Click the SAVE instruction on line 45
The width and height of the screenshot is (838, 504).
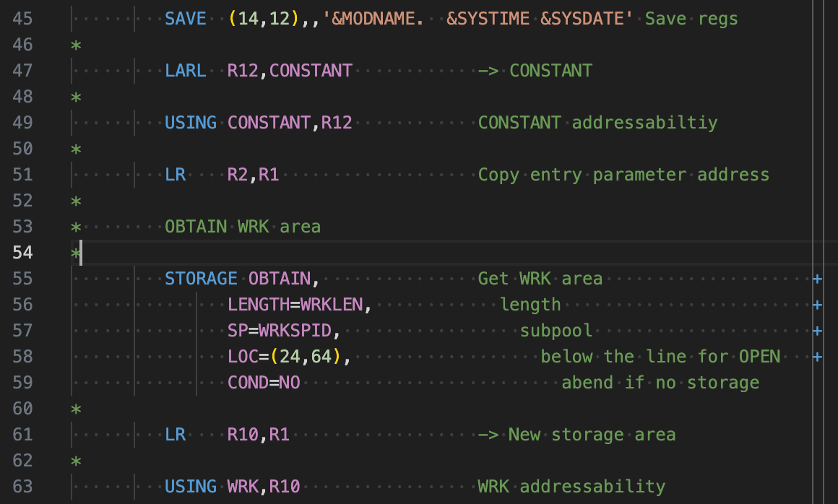(184, 18)
